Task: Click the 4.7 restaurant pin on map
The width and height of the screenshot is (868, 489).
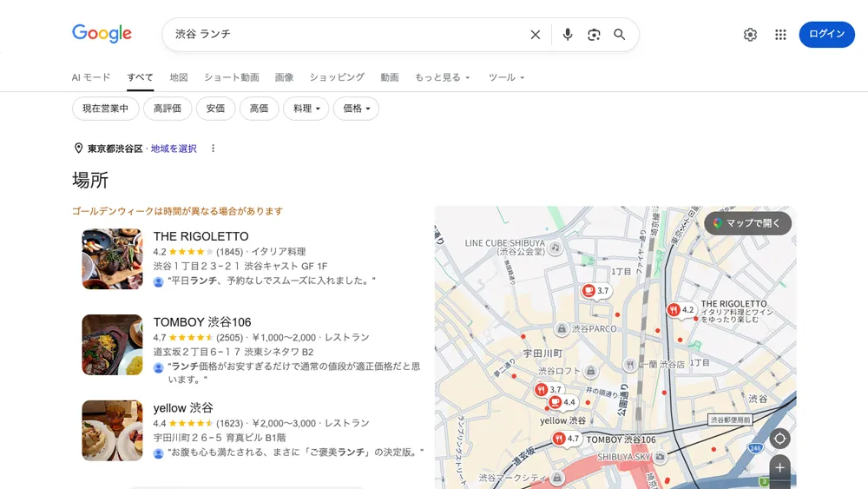Action: click(566, 439)
